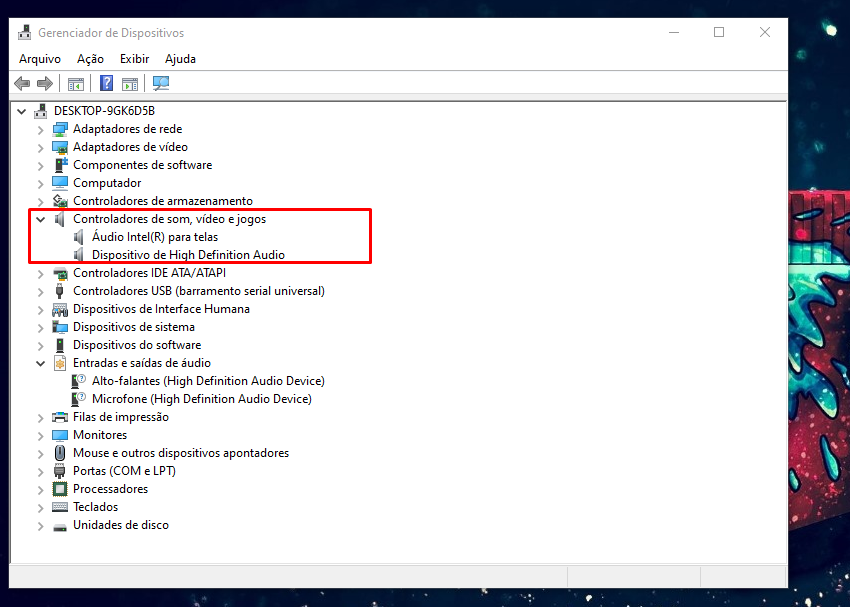Image resolution: width=850 pixels, height=607 pixels.
Task: Click the computer icon beside DESKTOP-9GK6D5B
Action: 41,111
